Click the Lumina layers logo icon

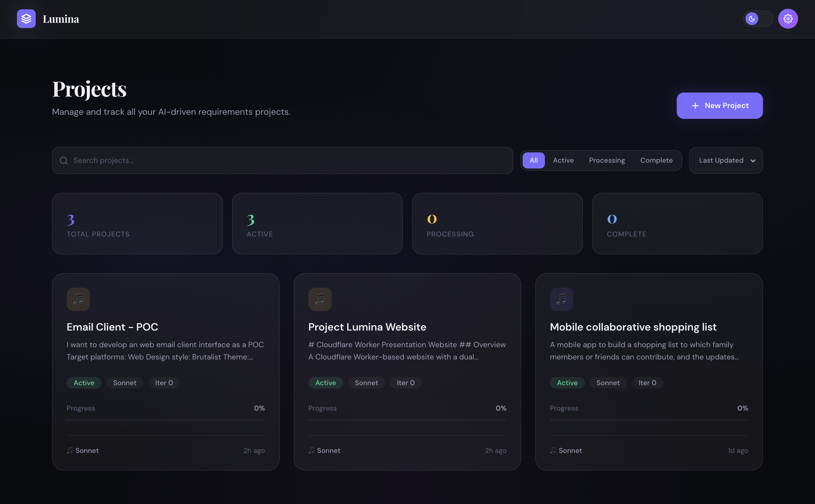point(26,19)
